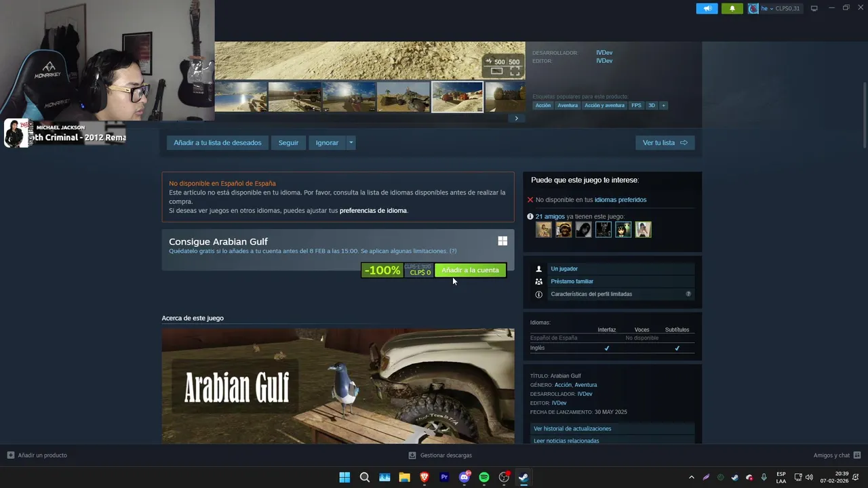Screen dimensions: 868x488
Task: Click the monitor icon for Big Picture mode
Action: pos(814,8)
